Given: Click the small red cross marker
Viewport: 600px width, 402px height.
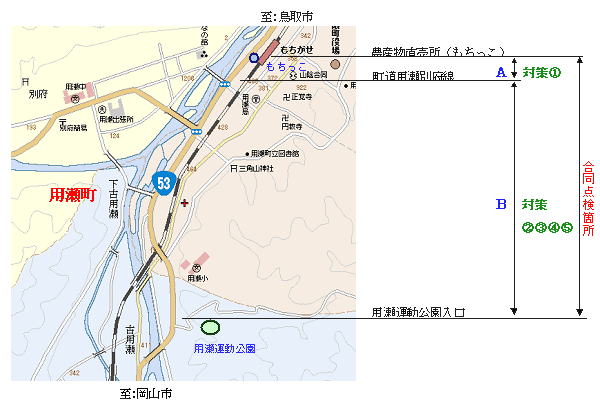Looking at the screenshot, I should coord(184,202).
